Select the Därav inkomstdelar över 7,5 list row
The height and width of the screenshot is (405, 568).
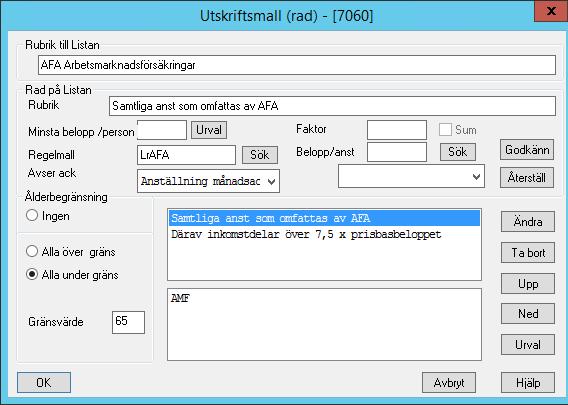click(324, 234)
